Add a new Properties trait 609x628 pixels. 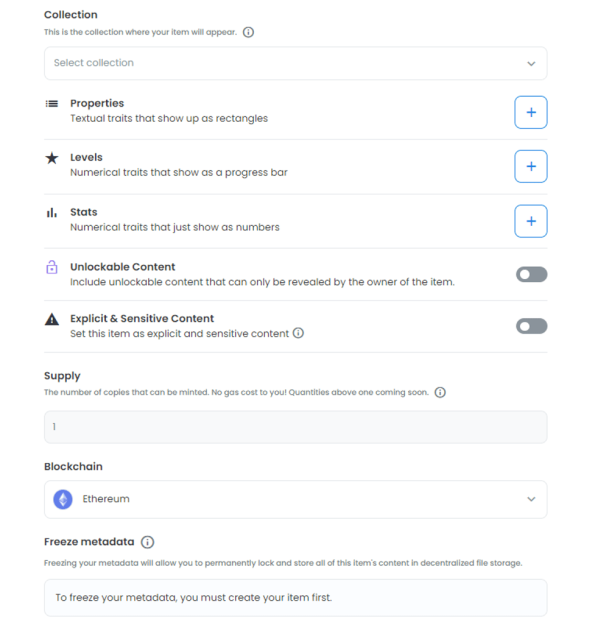tap(531, 113)
